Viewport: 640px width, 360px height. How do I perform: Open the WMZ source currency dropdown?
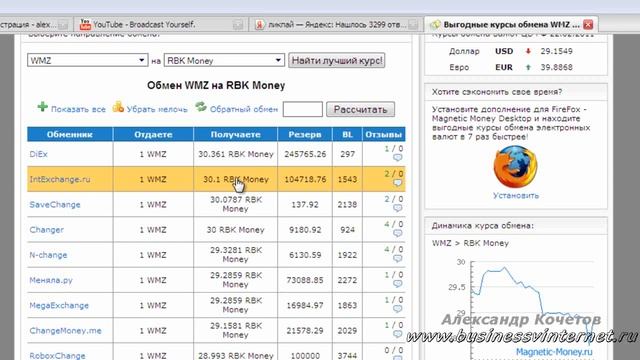coord(87,60)
